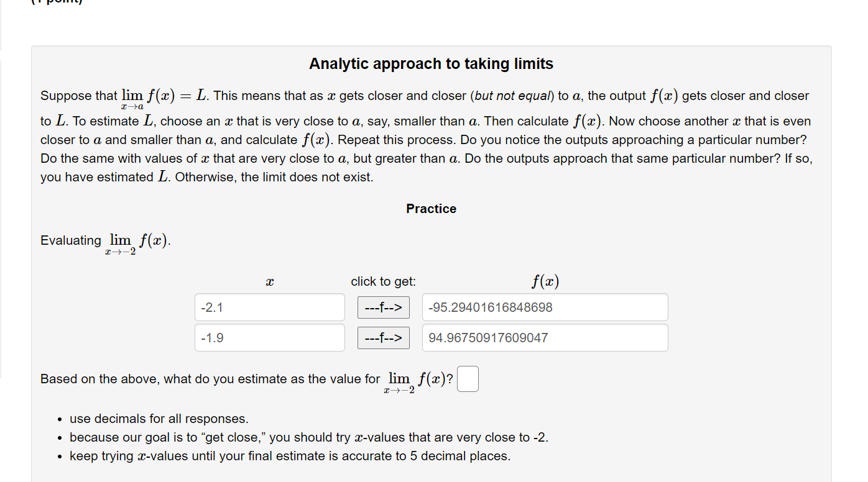
Task: Click the f(x) output field showing -95.29401616848698
Action: pos(545,307)
